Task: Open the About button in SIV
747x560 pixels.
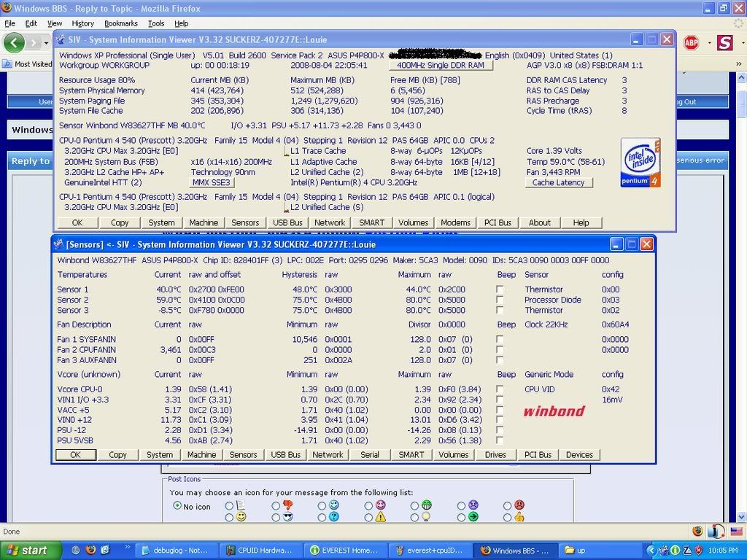Action: point(539,222)
